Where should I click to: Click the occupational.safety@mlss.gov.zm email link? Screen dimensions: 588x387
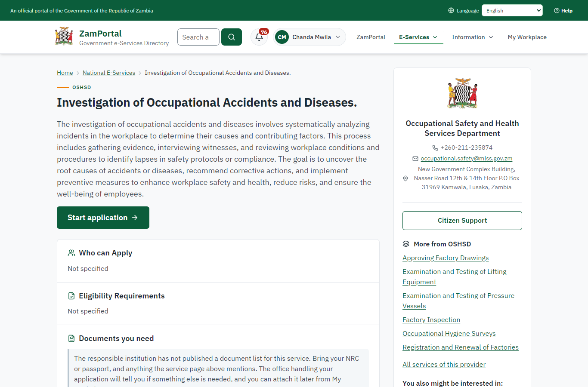[x=467, y=159]
